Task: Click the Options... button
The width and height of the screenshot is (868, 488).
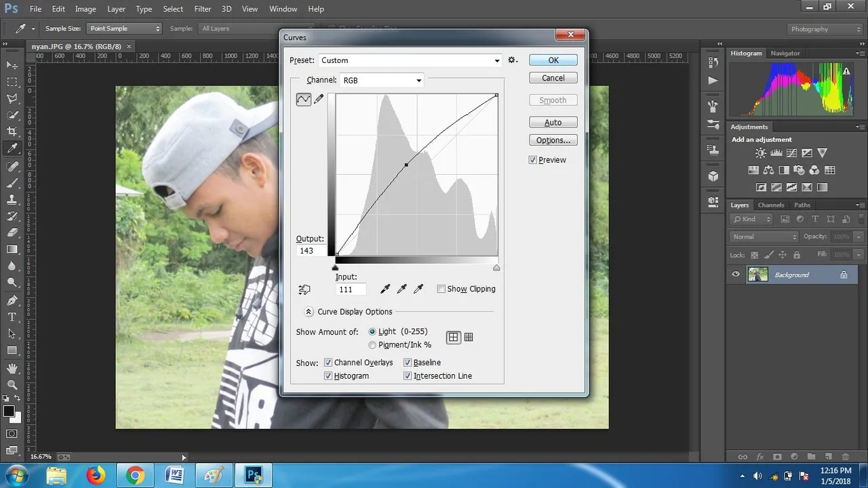Action: (x=553, y=140)
